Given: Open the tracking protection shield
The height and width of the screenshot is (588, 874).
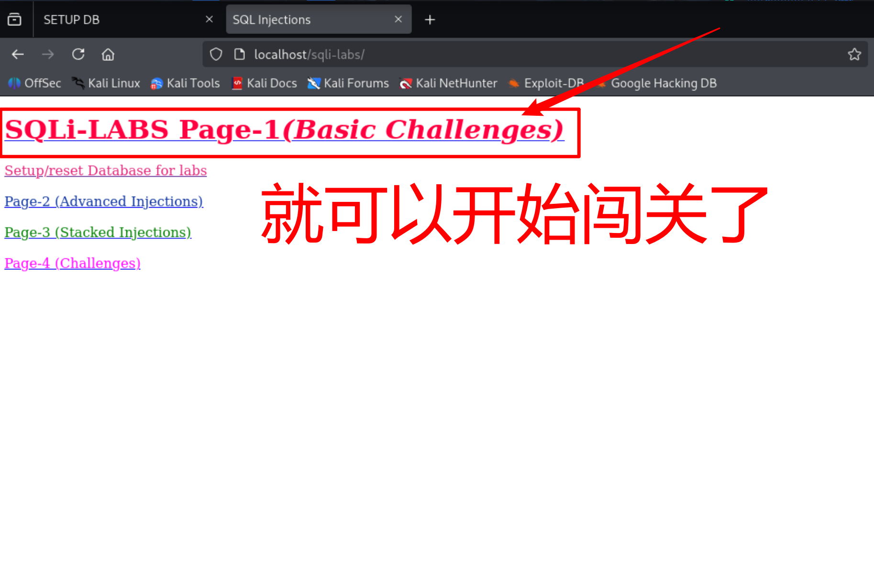Looking at the screenshot, I should 216,54.
